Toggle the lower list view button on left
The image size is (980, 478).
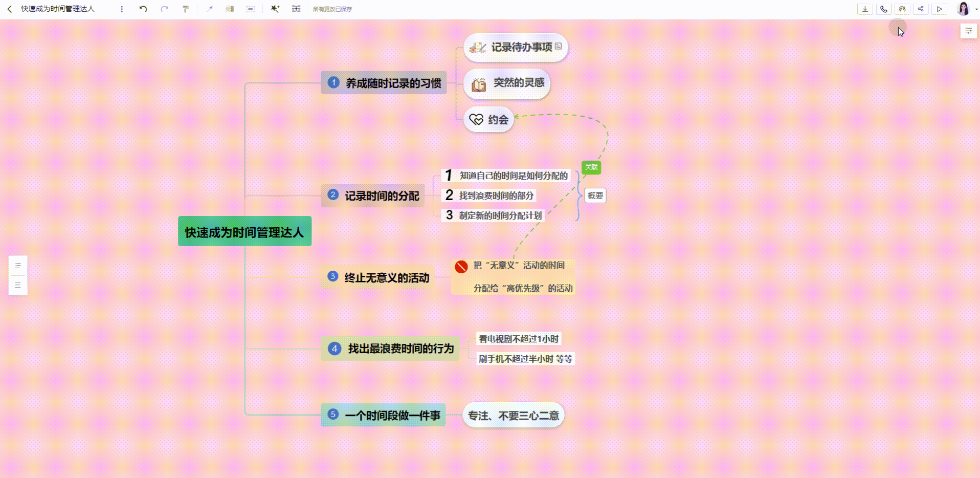(18, 285)
